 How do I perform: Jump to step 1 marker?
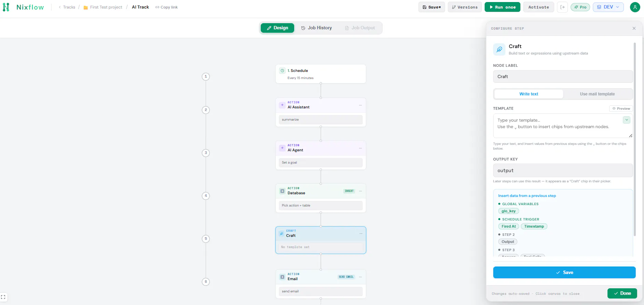coord(206,77)
